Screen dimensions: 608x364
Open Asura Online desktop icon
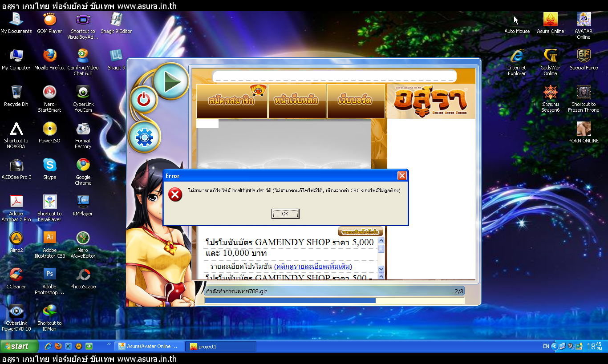point(550,23)
